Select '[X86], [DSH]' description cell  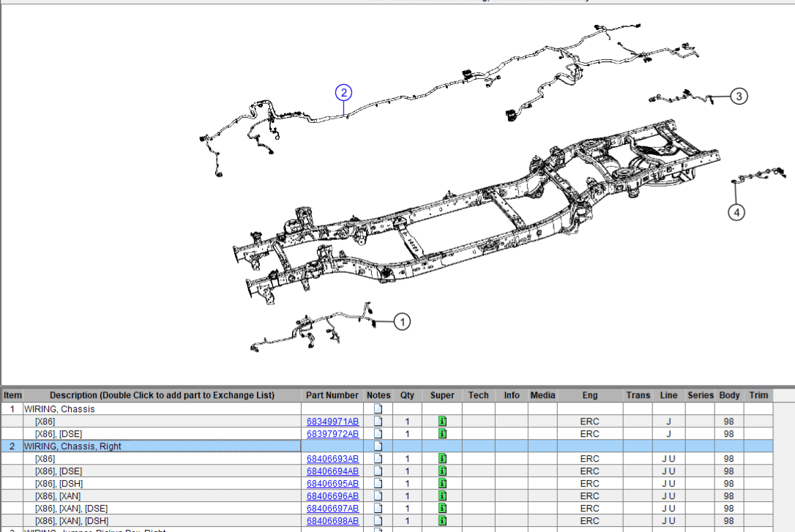click(x=163, y=484)
